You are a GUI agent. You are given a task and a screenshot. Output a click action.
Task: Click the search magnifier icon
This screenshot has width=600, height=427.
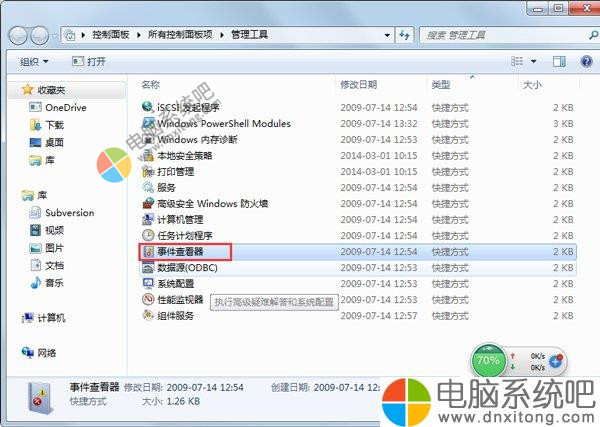point(593,35)
